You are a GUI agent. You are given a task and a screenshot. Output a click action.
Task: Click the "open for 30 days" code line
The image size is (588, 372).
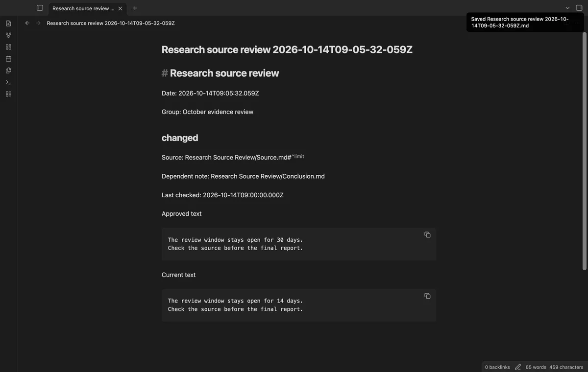235,240
